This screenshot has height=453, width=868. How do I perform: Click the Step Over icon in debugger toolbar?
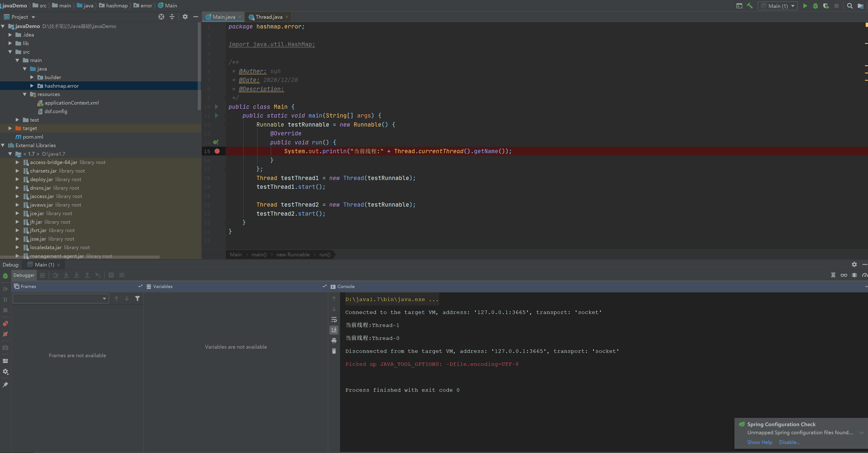click(x=56, y=275)
